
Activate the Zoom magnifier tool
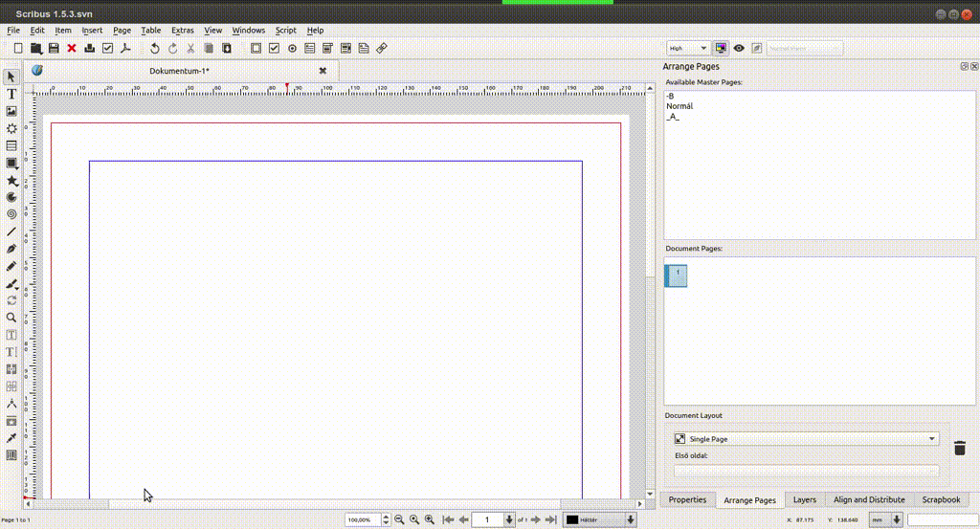pyautogui.click(x=11, y=318)
